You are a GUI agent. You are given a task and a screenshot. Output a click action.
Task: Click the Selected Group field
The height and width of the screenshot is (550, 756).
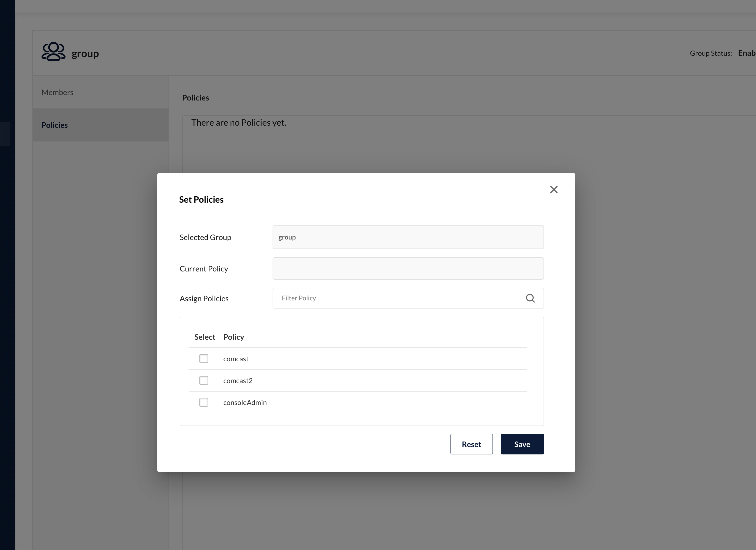tap(408, 237)
